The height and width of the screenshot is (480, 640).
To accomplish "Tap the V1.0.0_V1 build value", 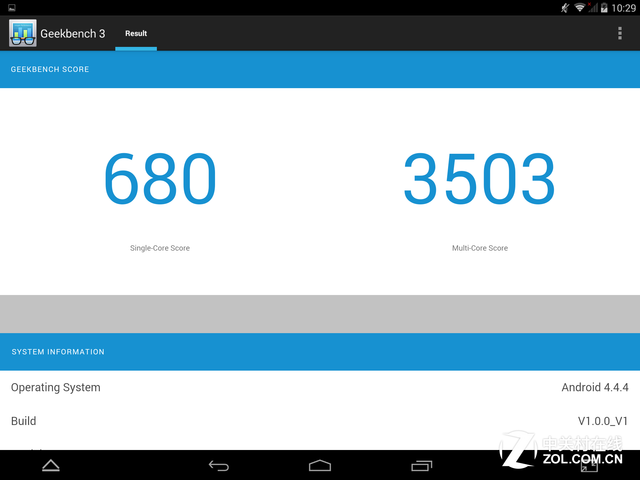I will pyautogui.click(x=602, y=421).
